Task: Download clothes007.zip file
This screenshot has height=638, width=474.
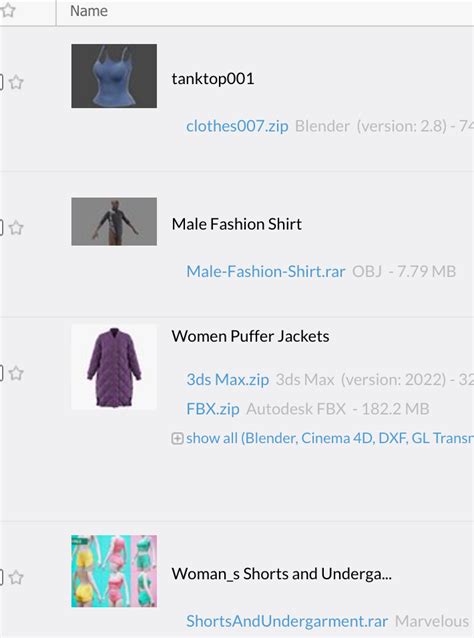Action: pos(237,126)
